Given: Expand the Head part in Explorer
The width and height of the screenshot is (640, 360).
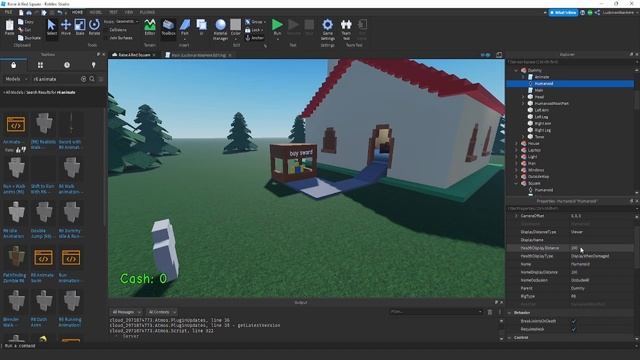Looking at the screenshot, I should pos(523,97).
